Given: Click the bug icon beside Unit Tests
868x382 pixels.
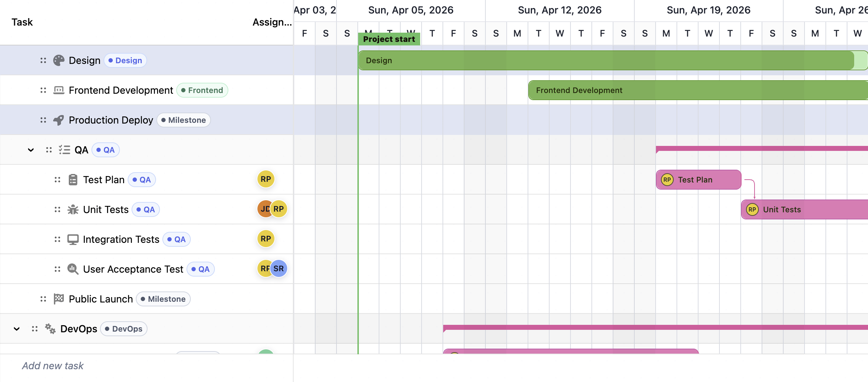Looking at the screenshot, I should 73,209.
